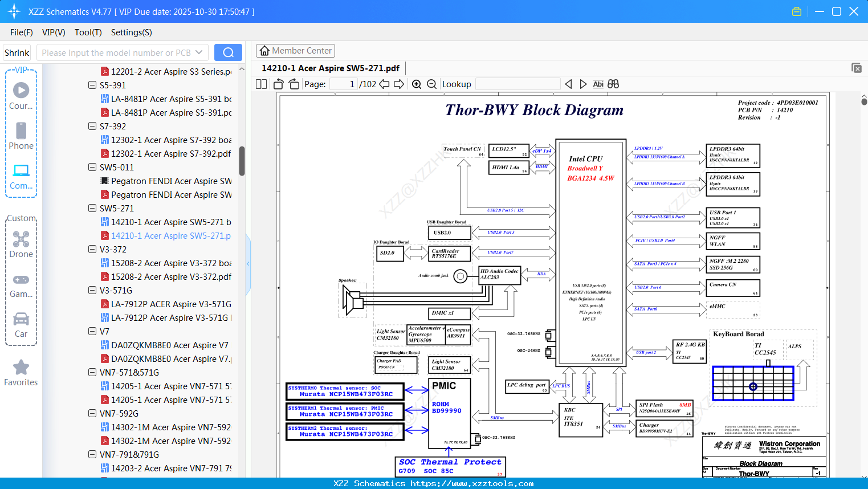Collapse the VN7-791&791G folder
The width and height of the screenshot is (868, 489).
(92, 454)
